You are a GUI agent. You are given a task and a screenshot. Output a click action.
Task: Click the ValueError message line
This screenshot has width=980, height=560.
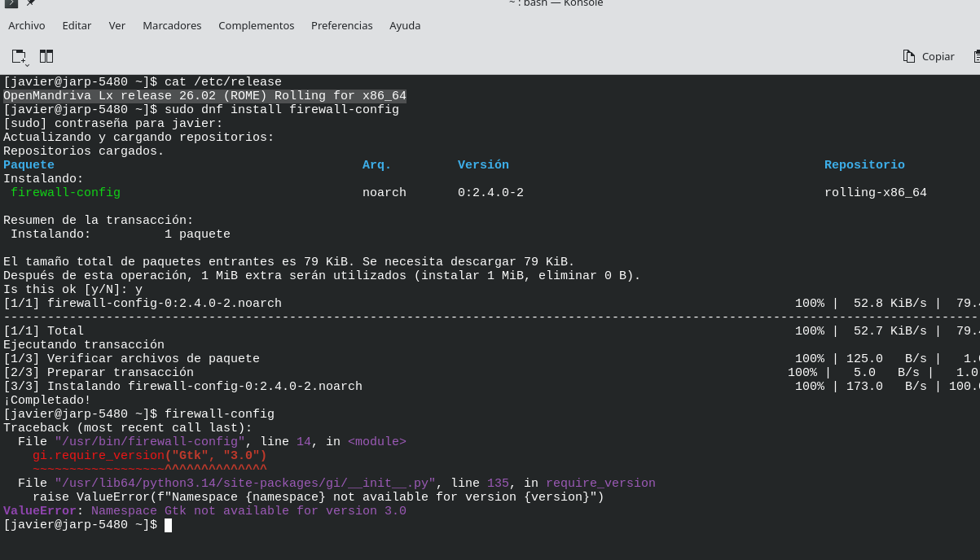(x=204, y=511)
